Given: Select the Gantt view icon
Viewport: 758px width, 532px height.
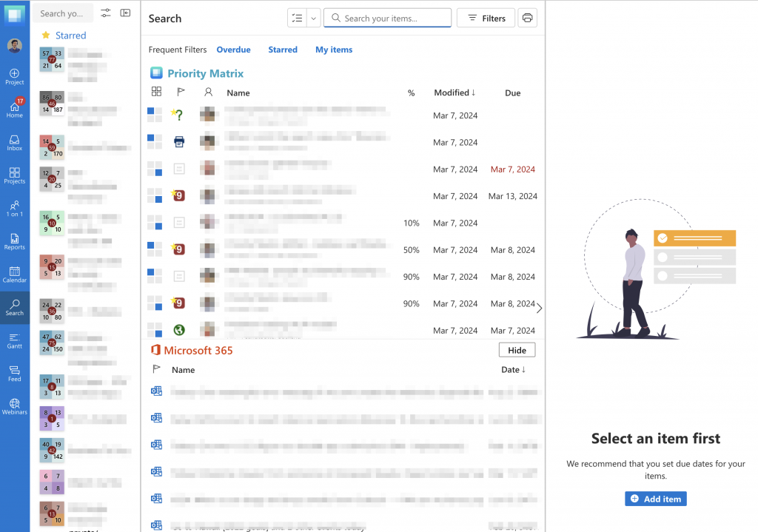Looking at the screenshot, I should (15, 340).
